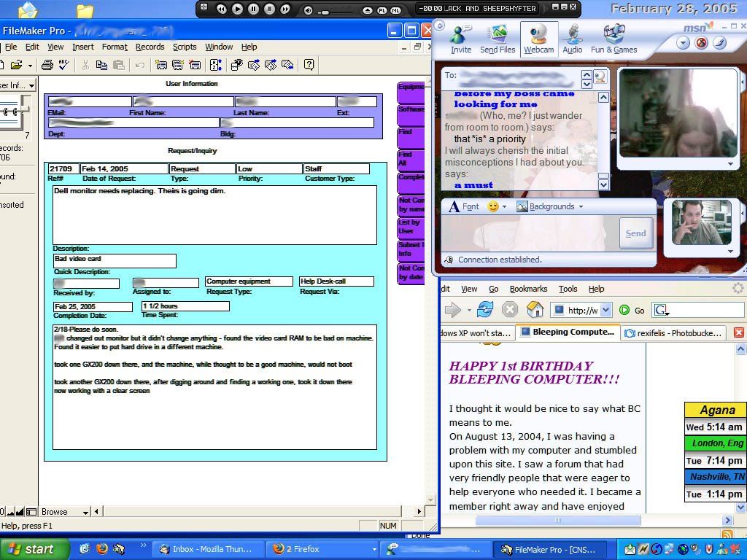
Task: Click the Print icon in FileMaker toolbar
Action: (x=47, y=65)
